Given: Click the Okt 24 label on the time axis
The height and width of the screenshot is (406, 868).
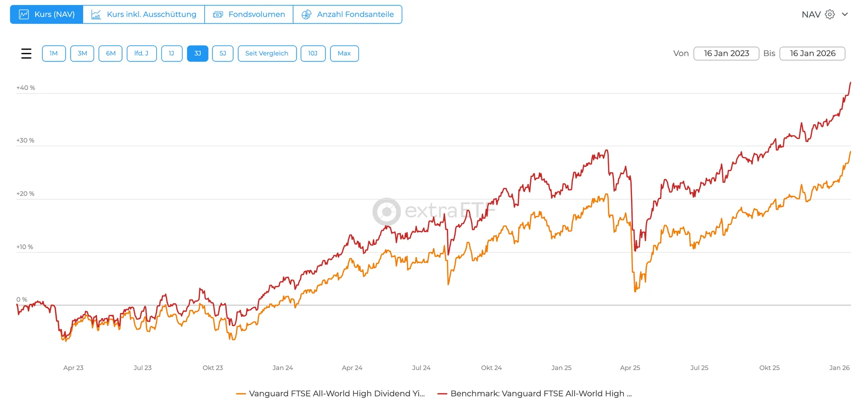Looking at the screenshot, I should pos(491,368).
